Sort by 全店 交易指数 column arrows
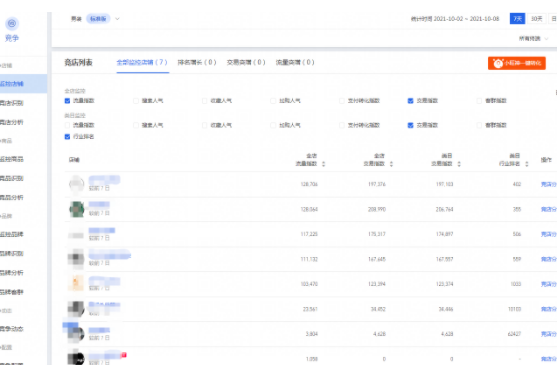 click(391, 164)
